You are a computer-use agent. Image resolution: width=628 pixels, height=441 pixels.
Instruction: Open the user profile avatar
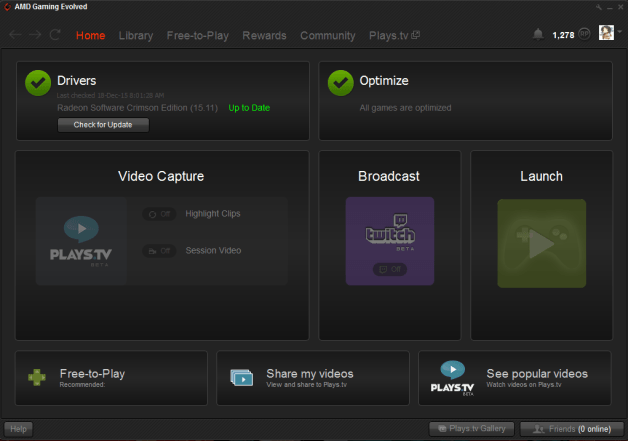pyautogui.click(x=606, y=34)
